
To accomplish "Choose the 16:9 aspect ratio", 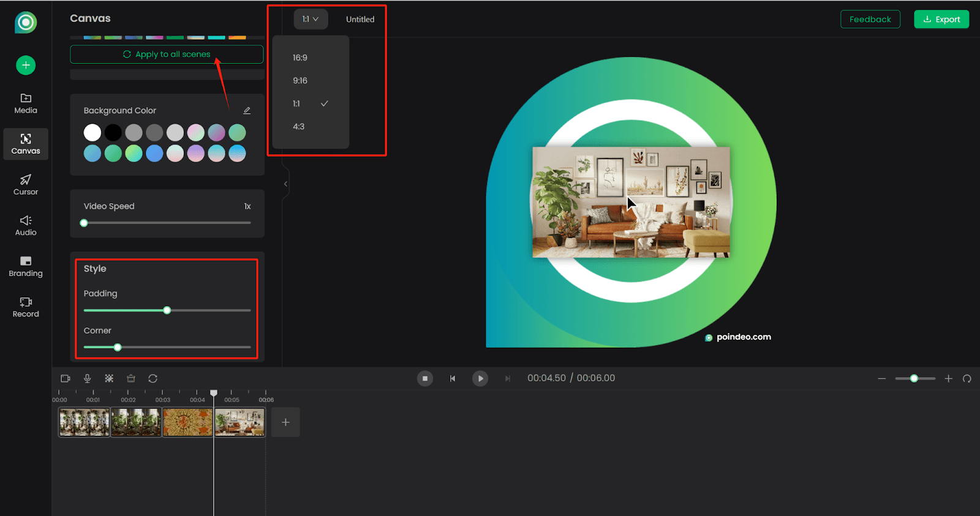I will click(x=311, y=58).
